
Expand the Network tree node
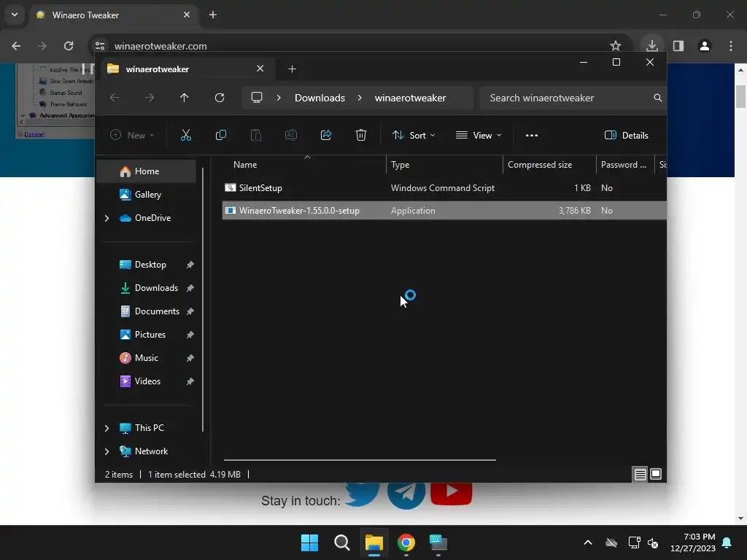[107, 451]
